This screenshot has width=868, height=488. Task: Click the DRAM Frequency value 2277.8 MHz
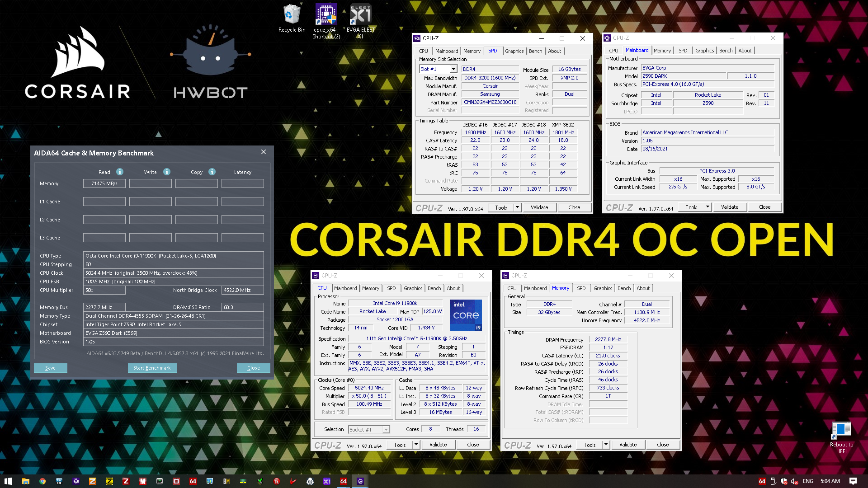pyautogui.click(x=608, y=339)
